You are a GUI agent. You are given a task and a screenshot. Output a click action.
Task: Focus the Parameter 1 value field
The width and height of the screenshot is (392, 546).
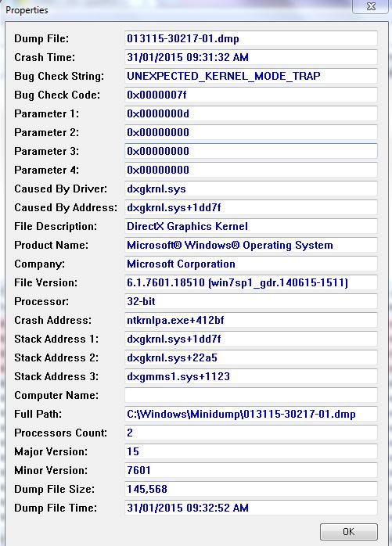[x=251, y=113]
